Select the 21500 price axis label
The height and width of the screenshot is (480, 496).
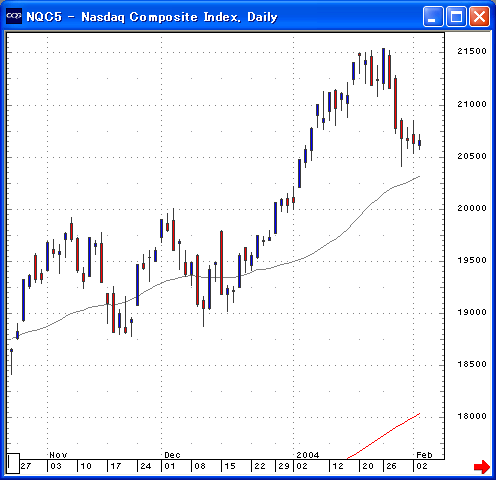tap(472, 51)
